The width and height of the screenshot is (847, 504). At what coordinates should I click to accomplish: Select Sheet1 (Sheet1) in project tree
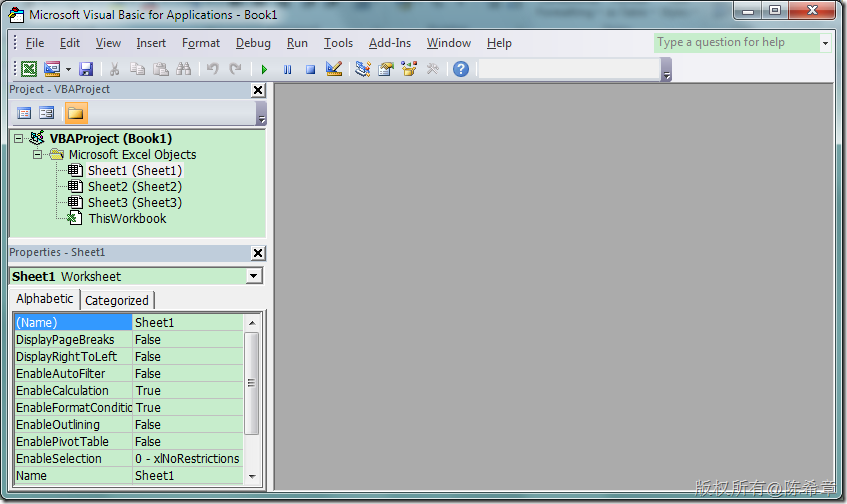pyautogui.click(x=135, y=171)
